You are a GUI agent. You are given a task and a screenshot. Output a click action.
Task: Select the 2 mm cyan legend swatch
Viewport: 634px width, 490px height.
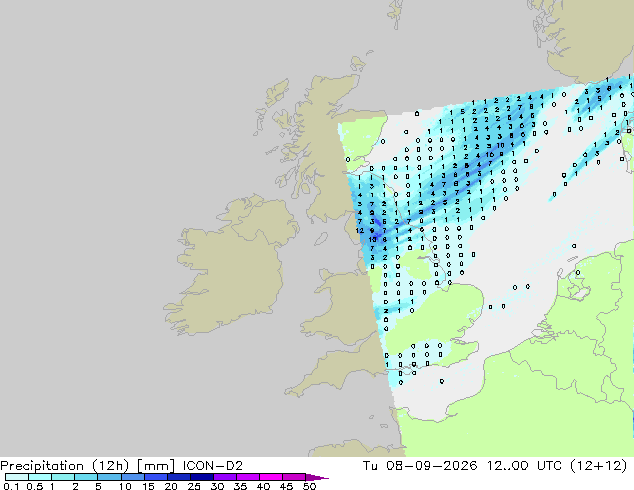[86, 477]
